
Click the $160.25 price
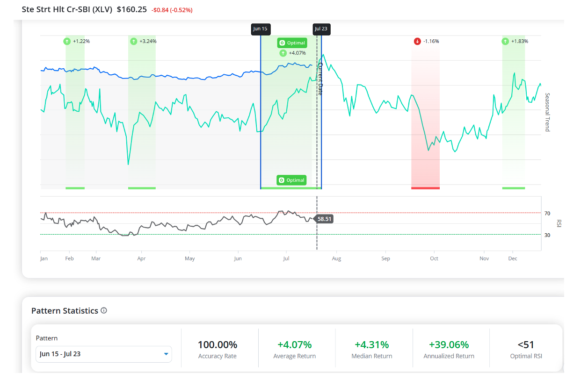[132, 9]
